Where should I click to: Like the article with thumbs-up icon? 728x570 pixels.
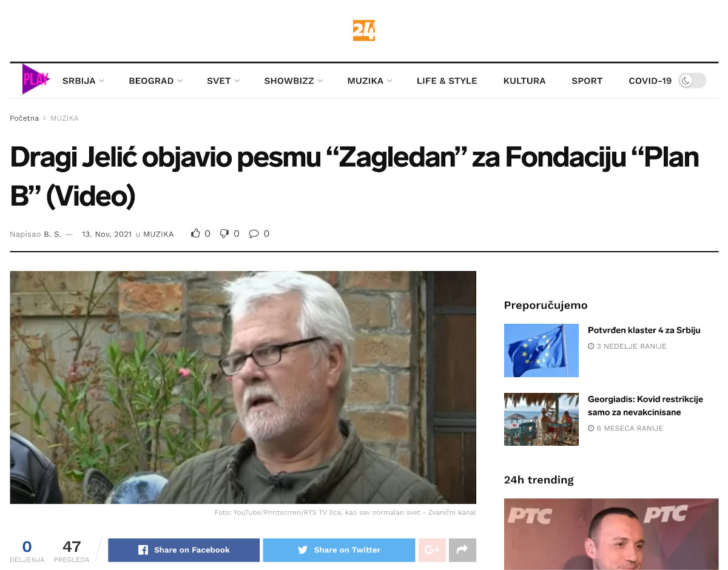tap(195, 233)
